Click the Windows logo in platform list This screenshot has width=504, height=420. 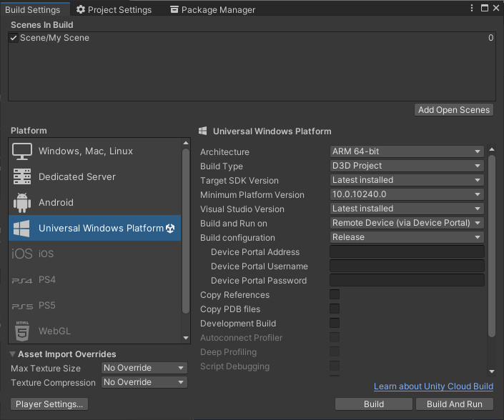21,229
